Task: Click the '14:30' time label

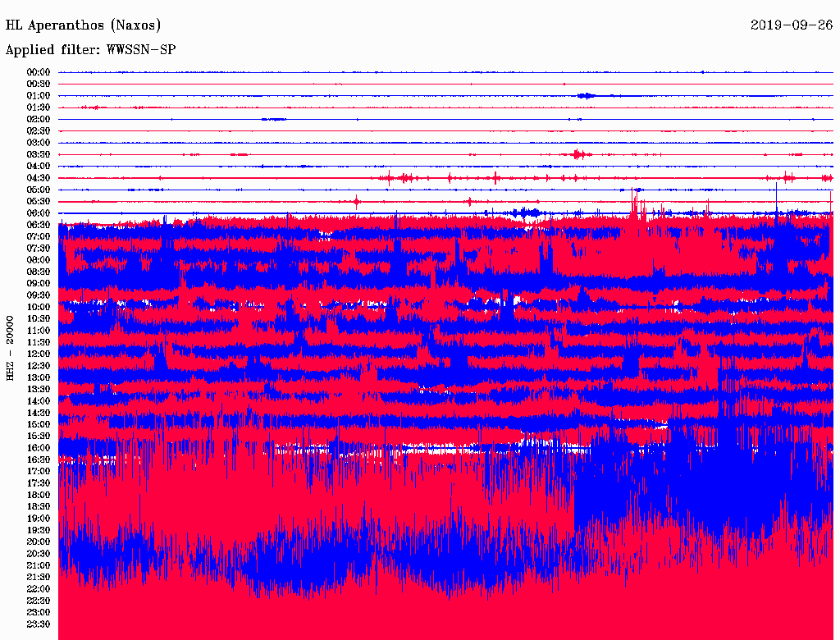Action: click(39, 414)
